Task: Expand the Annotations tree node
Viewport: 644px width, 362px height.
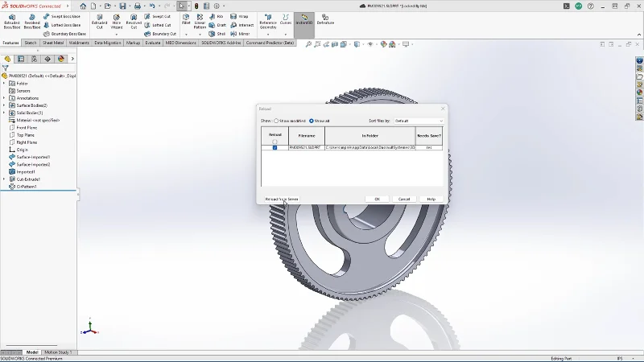Action: (x=4, y=98)
